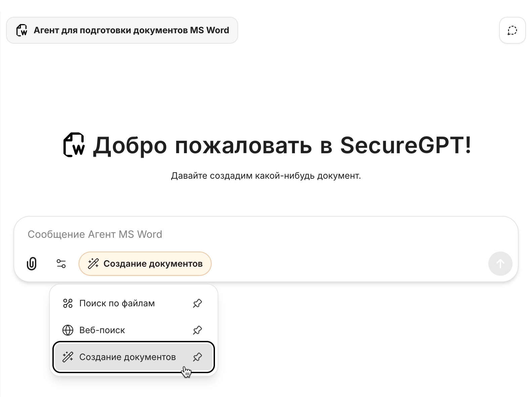The height and width of the screenshot is (397, 532).
Task: Pin the Поиск по файлам tool
Action: [197, 303]
